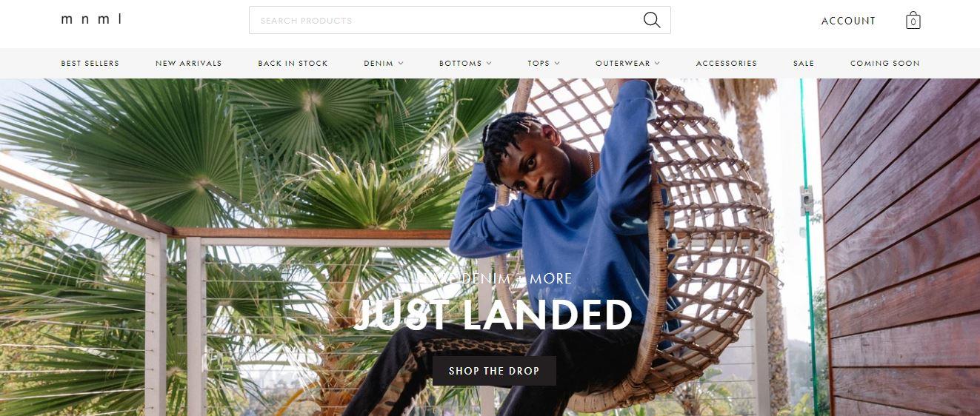Expand the Outerwear dropdown menu

tap(627, 64)
